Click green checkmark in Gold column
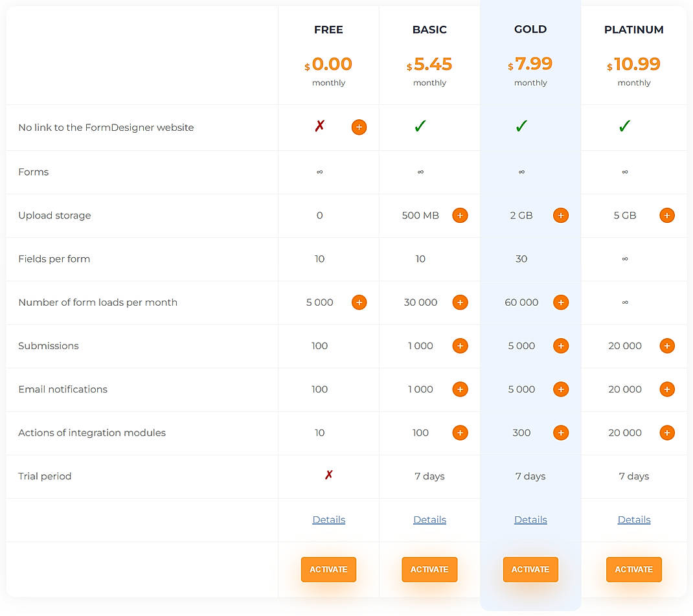This screenshot has height=616, width=693. 521,126
